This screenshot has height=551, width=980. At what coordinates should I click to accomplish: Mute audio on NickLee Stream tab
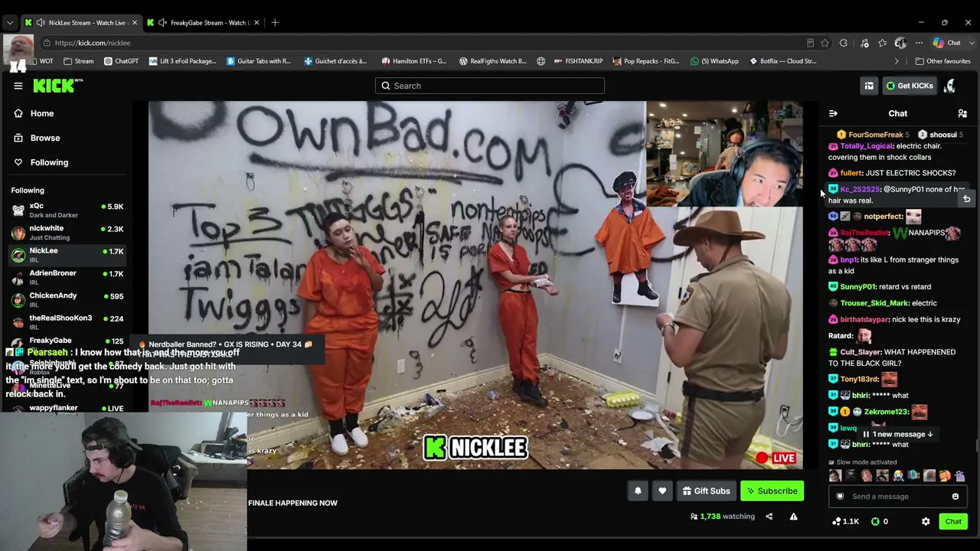[41, 22]
